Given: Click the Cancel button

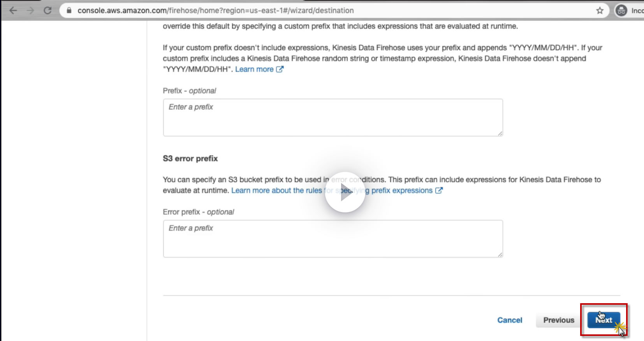Looking at the screenshot, I should (x=510, y=320).
